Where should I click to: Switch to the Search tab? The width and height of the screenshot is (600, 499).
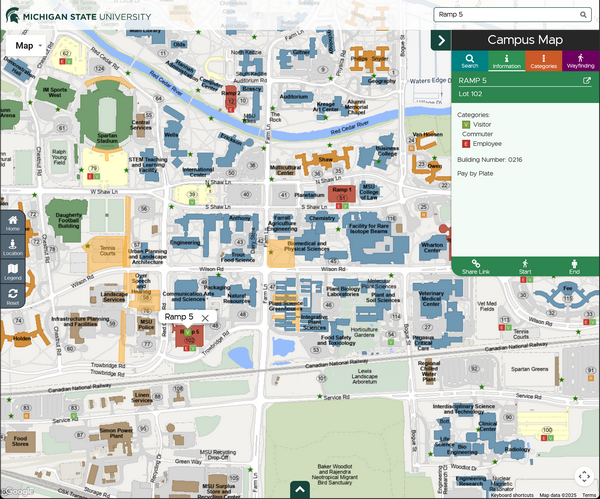pos(470,61)
